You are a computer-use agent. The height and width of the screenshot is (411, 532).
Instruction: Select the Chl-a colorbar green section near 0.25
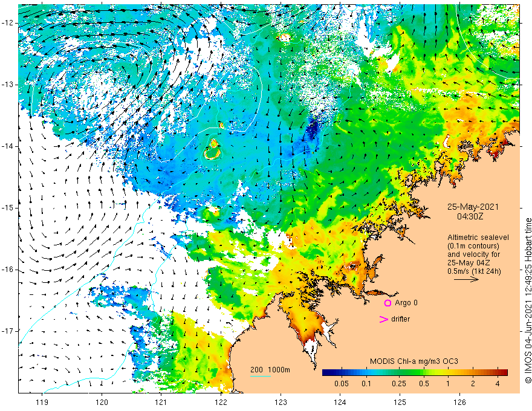[x=399, y=372]
